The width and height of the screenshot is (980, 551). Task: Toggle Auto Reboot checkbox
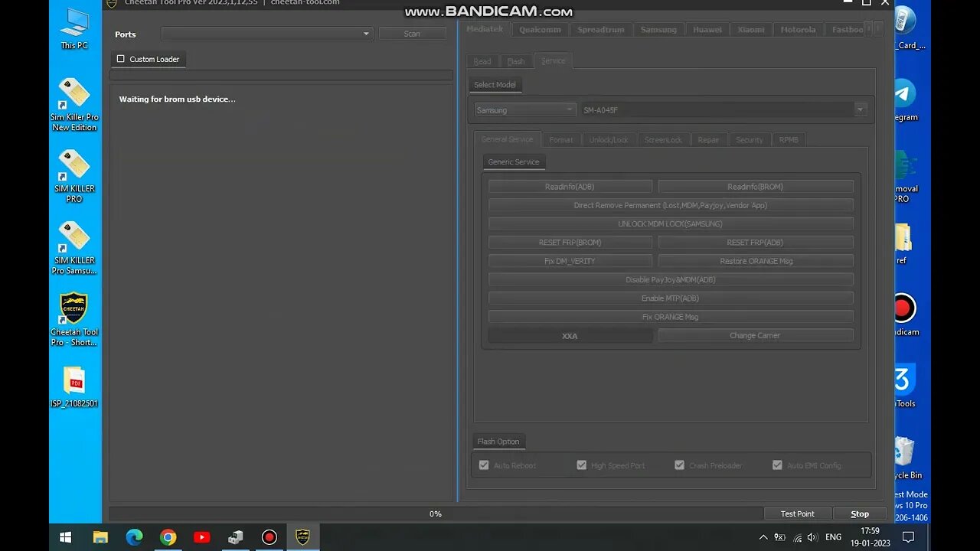(x=484, y=465)
